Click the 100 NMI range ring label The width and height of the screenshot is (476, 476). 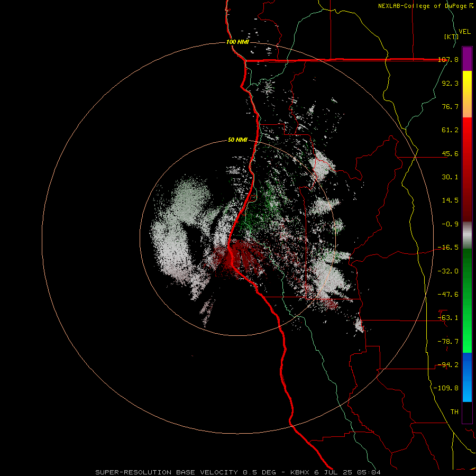[x=237, y=42]
